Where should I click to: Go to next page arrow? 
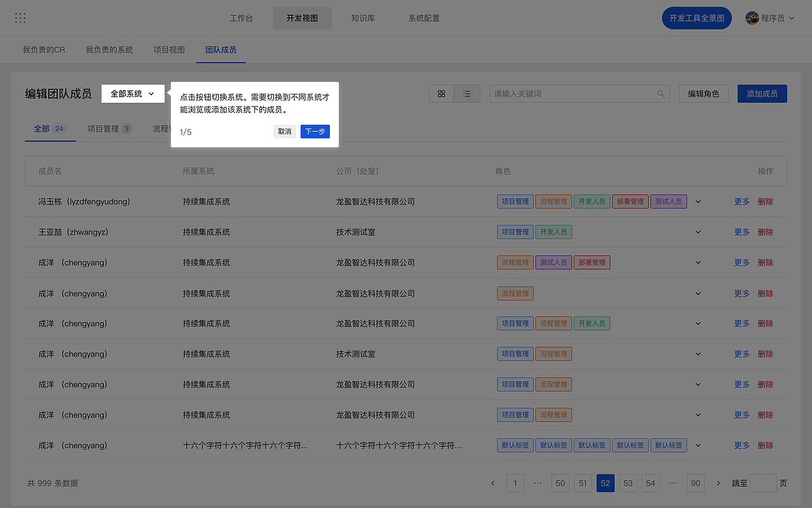[x=717, y=483]
